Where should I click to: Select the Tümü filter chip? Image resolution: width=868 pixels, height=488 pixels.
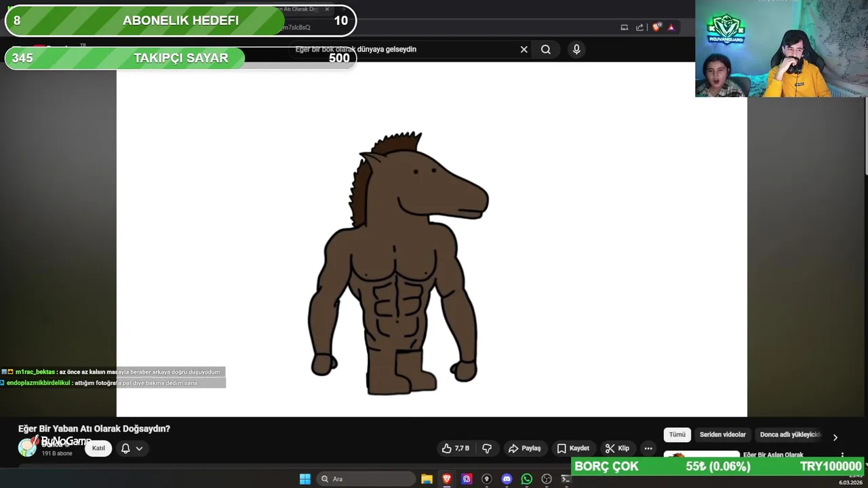click(x=677, y=434)
